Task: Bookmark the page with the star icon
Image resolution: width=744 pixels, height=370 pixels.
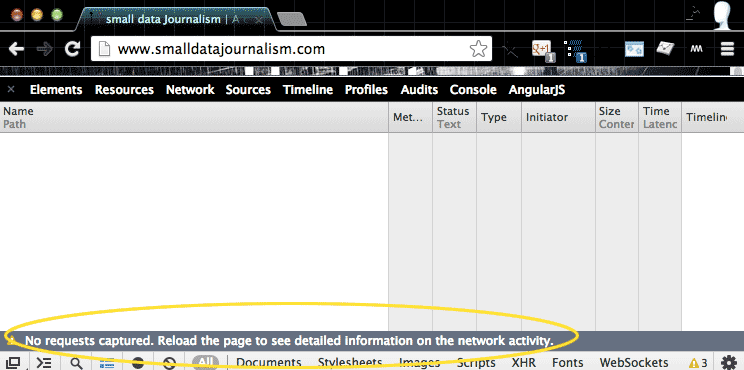Action: tap(478, 49)
